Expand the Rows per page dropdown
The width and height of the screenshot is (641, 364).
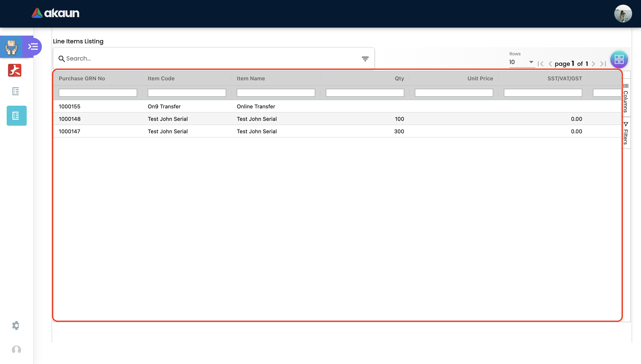pyautogui.click(x=521, y=62)
